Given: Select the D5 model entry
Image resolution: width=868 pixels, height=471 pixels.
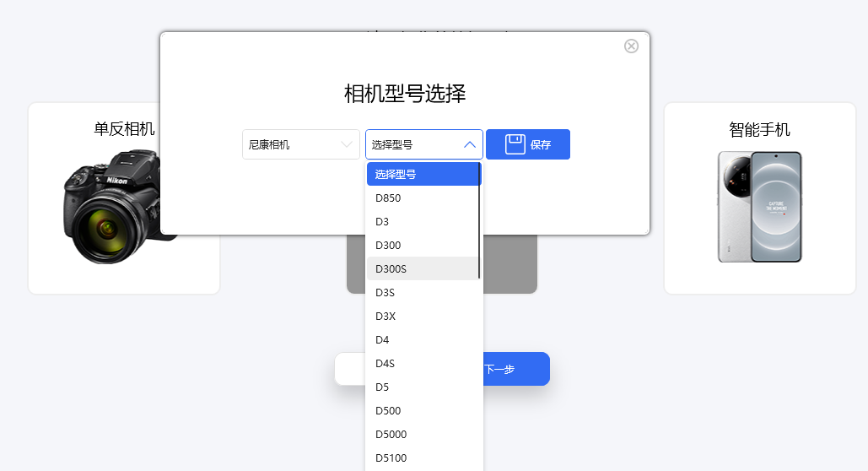Looking at the screenshot, I should (424, 387).
